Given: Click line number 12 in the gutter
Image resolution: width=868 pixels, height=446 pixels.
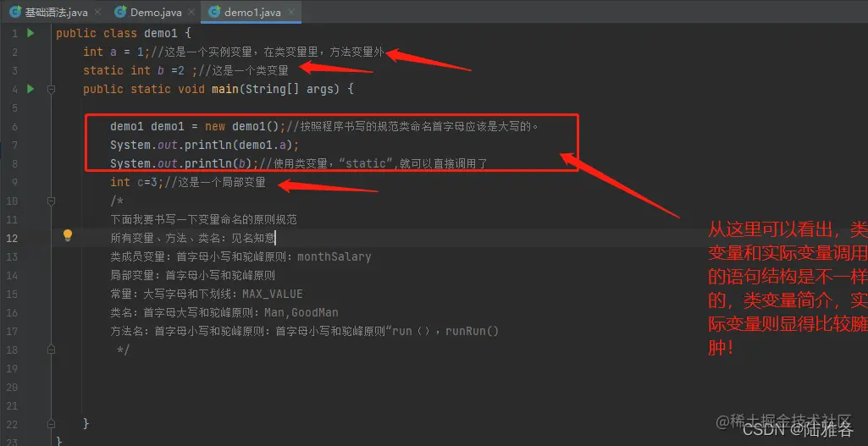Looking at the screenshot, I should pos(12,239).
